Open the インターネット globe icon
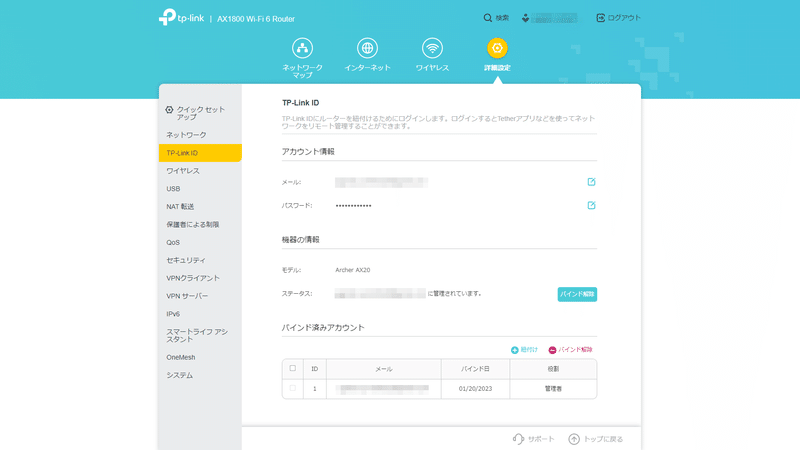Viewport: 800px width, 450px height. [367, 48]
